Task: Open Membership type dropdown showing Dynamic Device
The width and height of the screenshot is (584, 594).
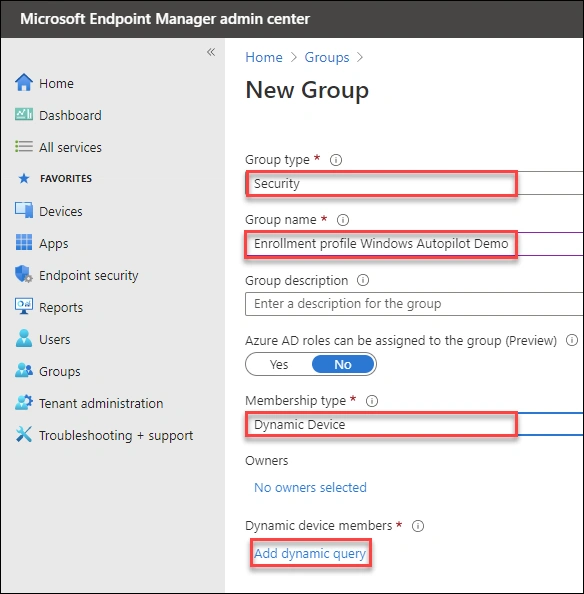Action: pos(414,424)
